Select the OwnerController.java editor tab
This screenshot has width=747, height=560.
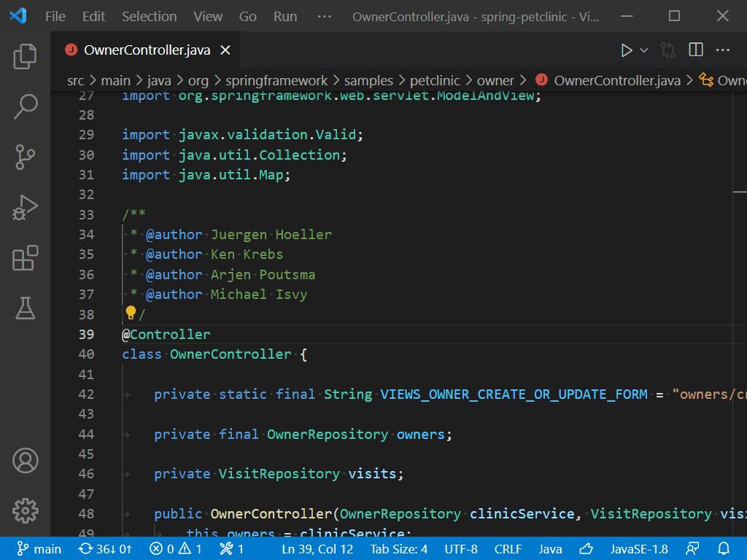146,51
